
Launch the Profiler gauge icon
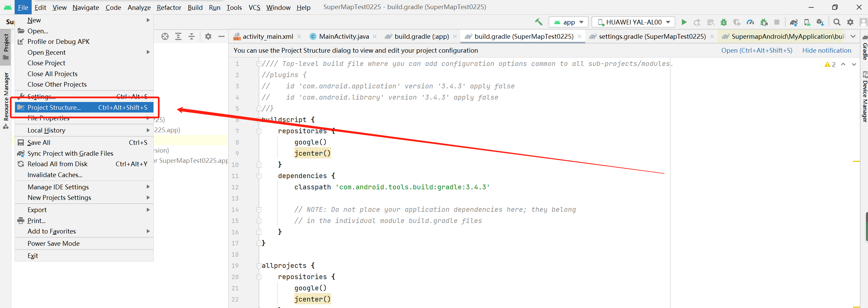click(750, 22)
